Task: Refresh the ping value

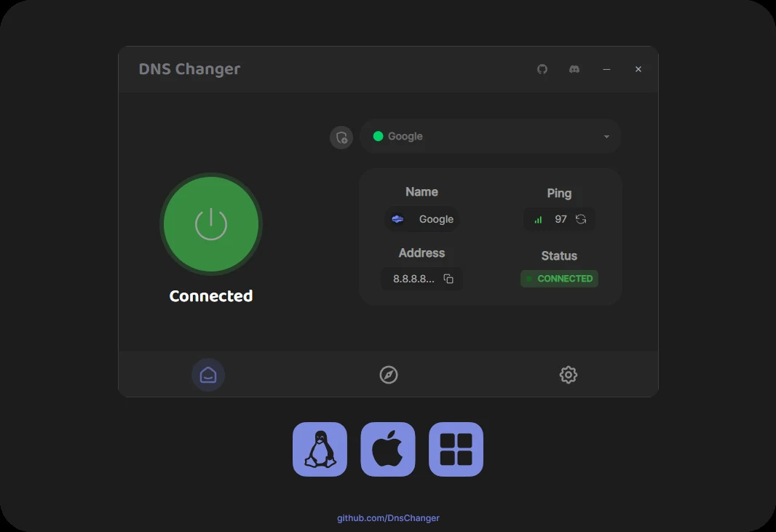Action: pos(580,219)
